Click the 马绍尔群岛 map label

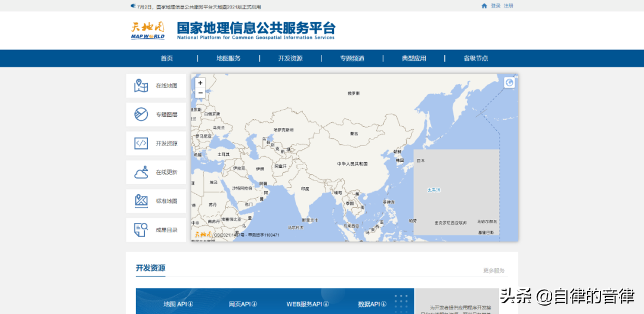487,222
